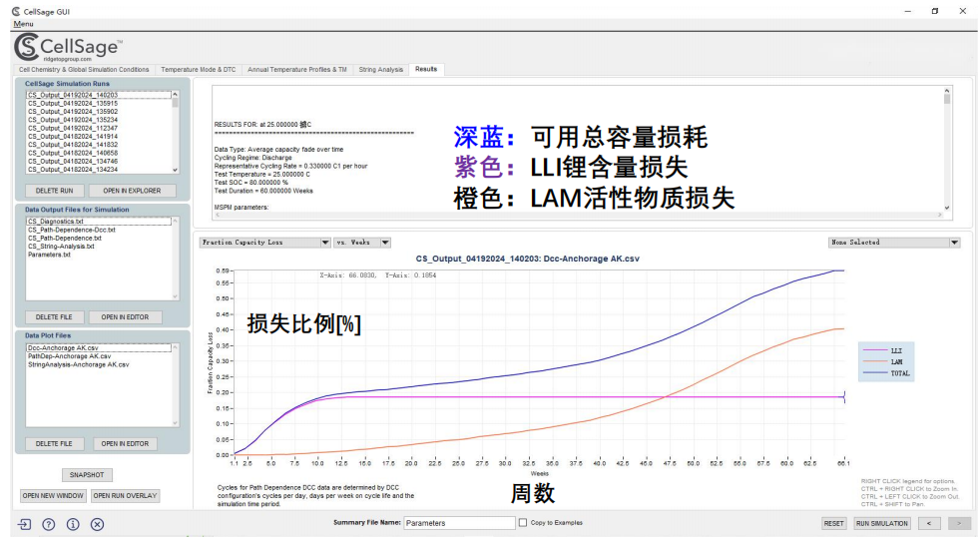Image resolution: width=980 pixels, height=539 pixels.
Task: Expand the None Selected dropdown
Action: (x=894, y=243)
